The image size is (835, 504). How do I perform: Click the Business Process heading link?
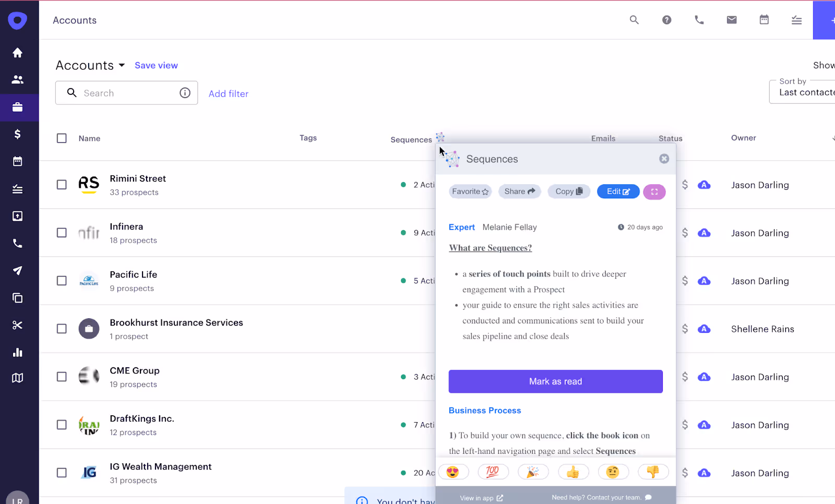coord(485,411)
